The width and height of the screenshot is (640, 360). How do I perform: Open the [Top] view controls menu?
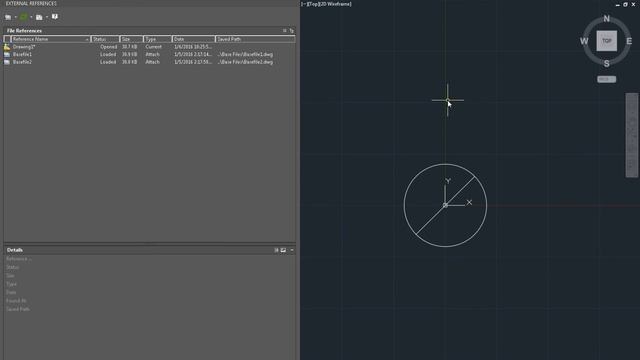pyautogui.click(x=313, y=4)
